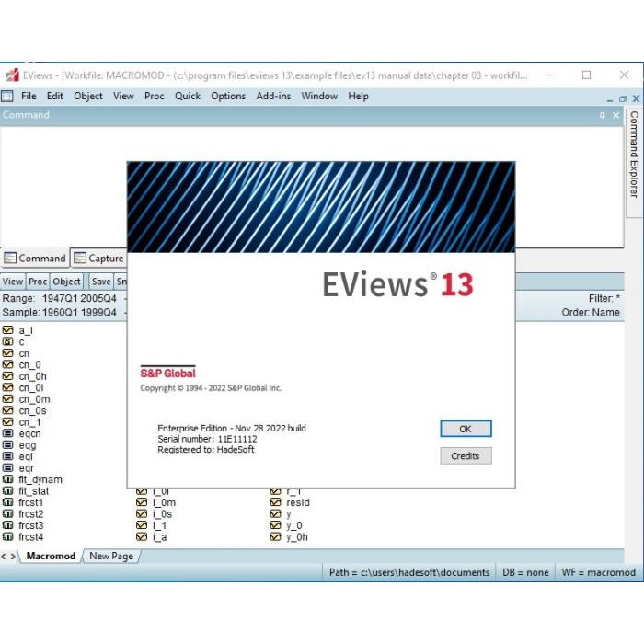Open Credits in the about dialog
Image resolution: width=644 pixels, height=644 pixels.
pos(466,456)
